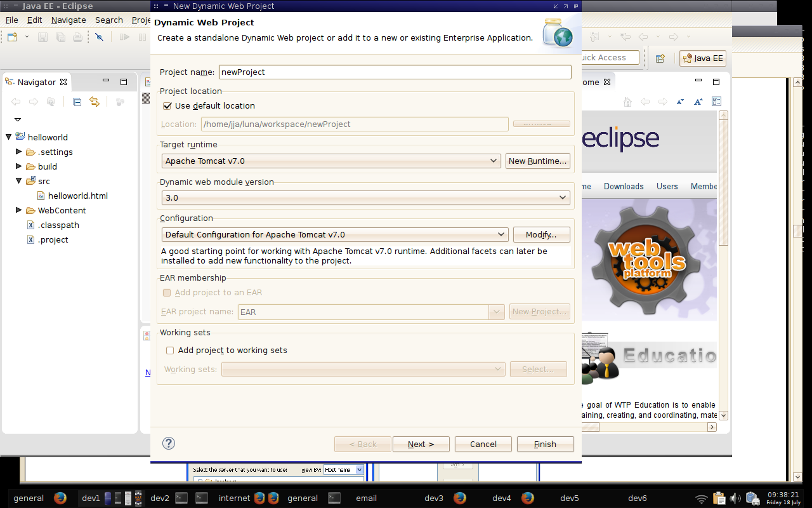Image resolution: width=812 pixels, height=508 pixels.
Task: Check Add project to working sets
Action: pyautogui.click(x=170, y=351)
